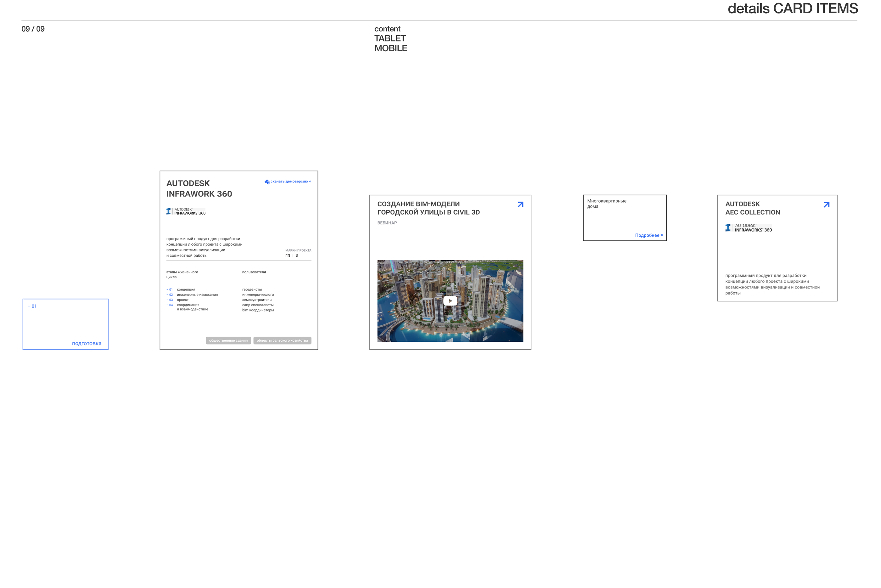881x588 pixels.
Task: Select lifecycle stage 03 'проект'
Action: click(183, 300)
